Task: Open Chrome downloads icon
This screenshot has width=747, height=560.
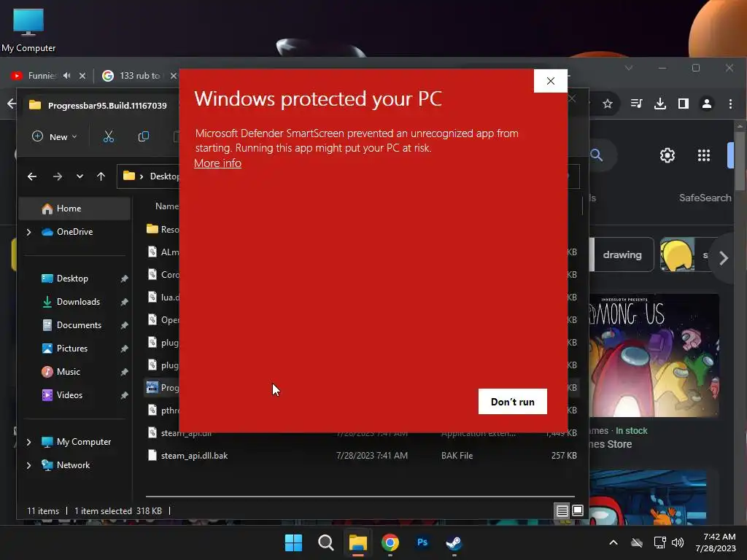Action: [659, 104]
